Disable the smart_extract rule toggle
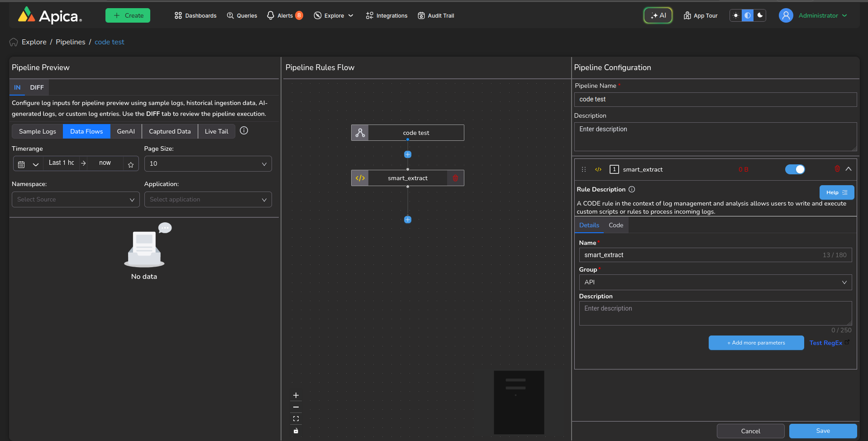 click(x=795, y=169)
